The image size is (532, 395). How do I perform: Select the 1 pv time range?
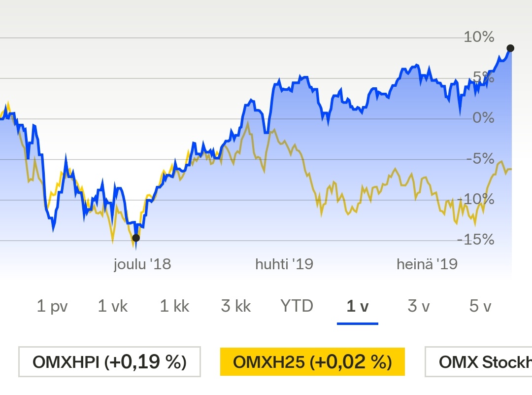point(52,306)
